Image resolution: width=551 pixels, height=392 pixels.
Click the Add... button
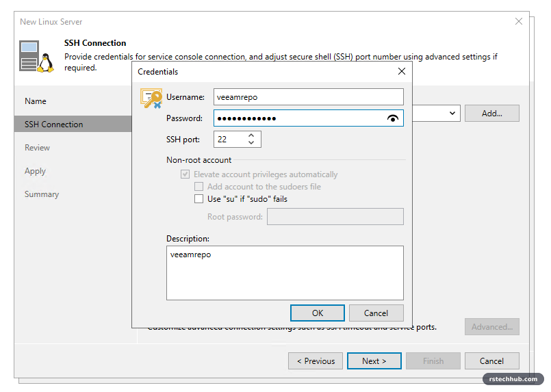pyautogui.click(x=492, y=113)
